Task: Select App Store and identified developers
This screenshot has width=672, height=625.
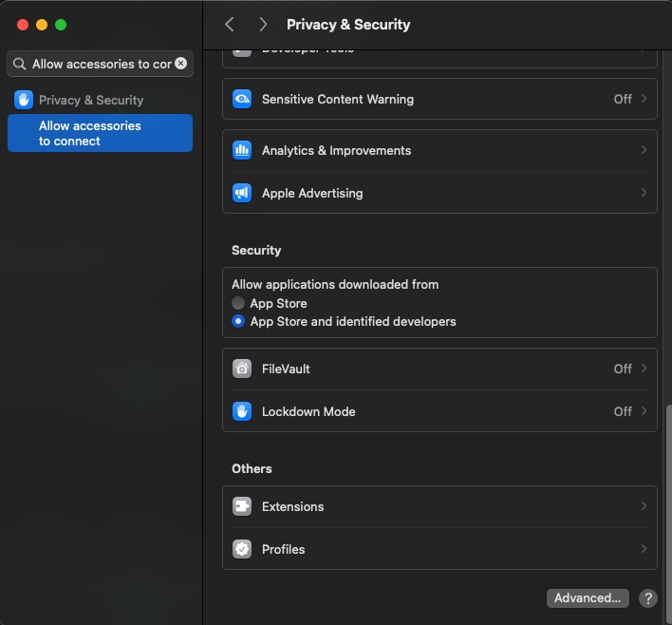Action: [x=238, y=322]
